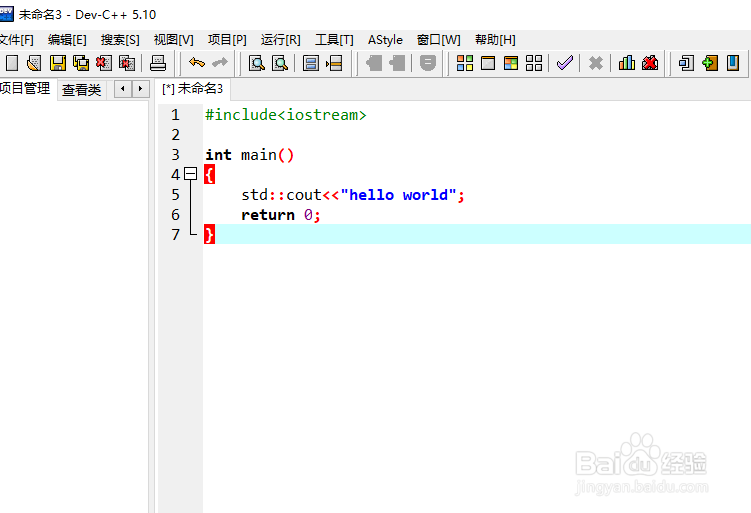Open the 文件[F] menu
751x513 pixels.
coord(16,40)
